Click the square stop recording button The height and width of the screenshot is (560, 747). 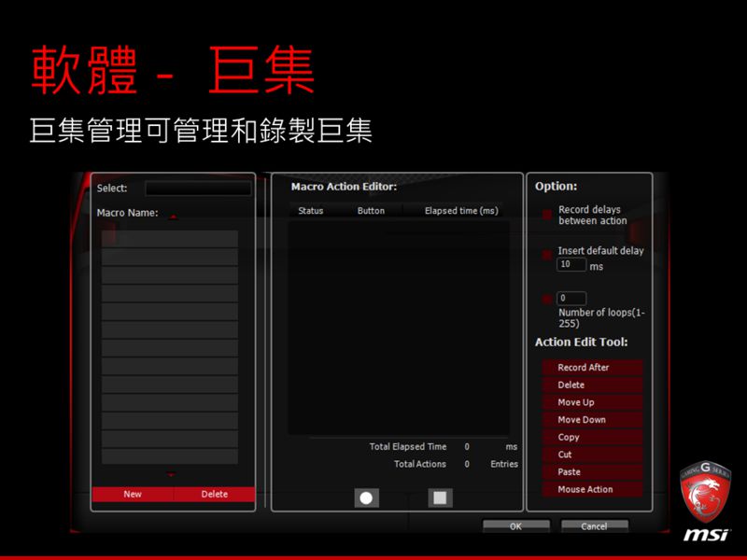coord(440,497)
